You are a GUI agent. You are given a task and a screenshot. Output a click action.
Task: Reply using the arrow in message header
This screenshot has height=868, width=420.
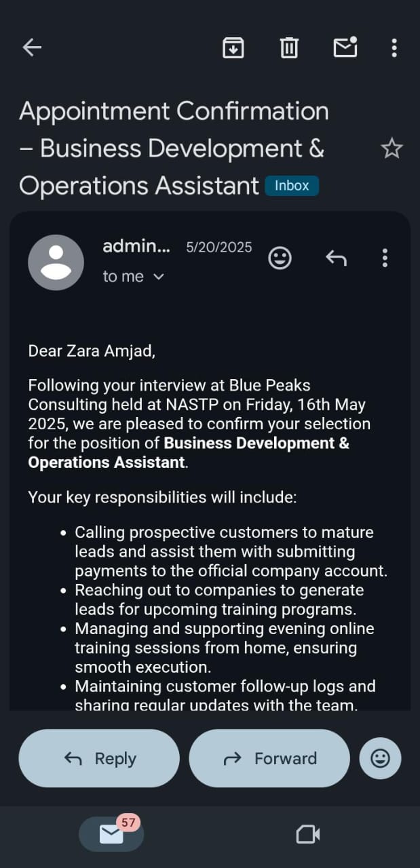[336, 258]
